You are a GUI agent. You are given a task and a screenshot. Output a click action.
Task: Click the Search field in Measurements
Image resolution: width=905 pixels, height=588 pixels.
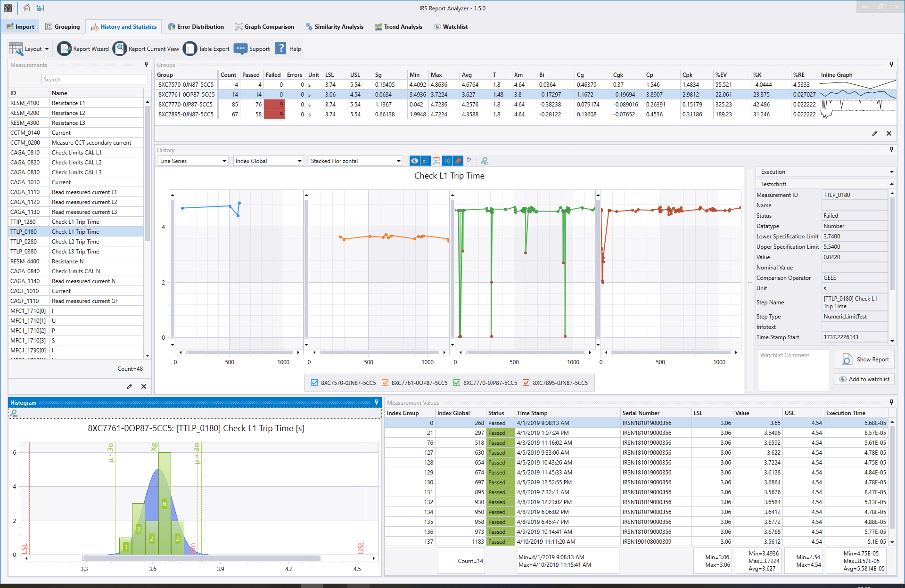94,80
